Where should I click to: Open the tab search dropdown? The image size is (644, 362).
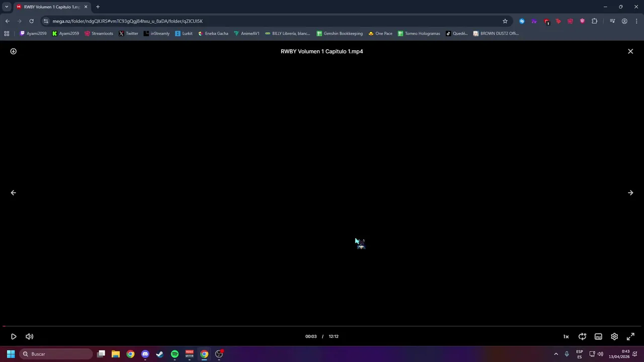click(x=7, y=7)
